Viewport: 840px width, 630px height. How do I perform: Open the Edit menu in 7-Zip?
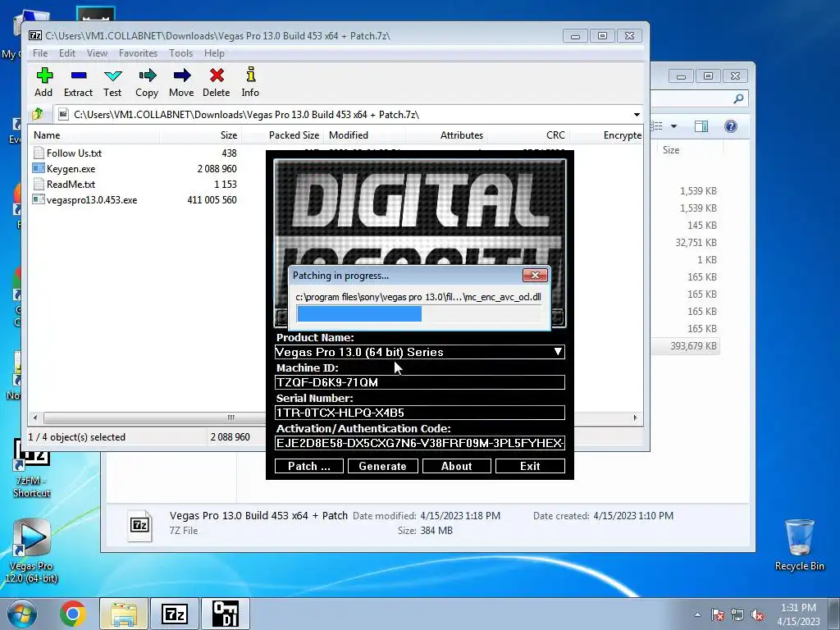(67, 53)
